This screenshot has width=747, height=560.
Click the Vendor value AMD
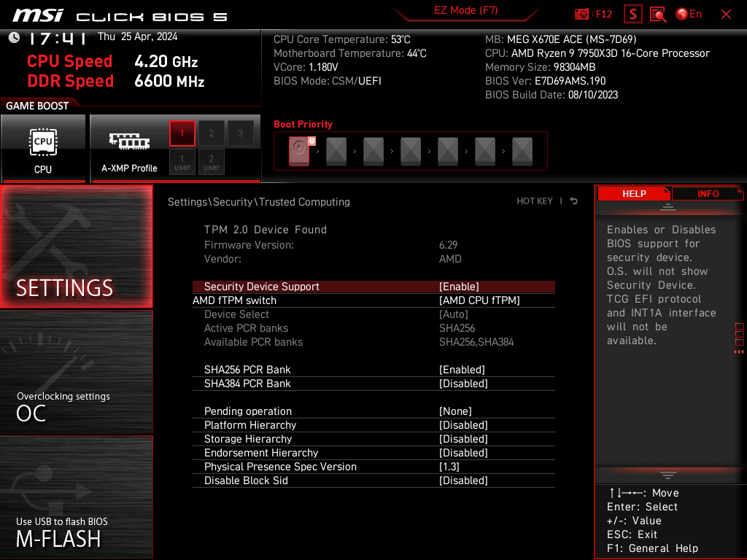tap(450, 259)
